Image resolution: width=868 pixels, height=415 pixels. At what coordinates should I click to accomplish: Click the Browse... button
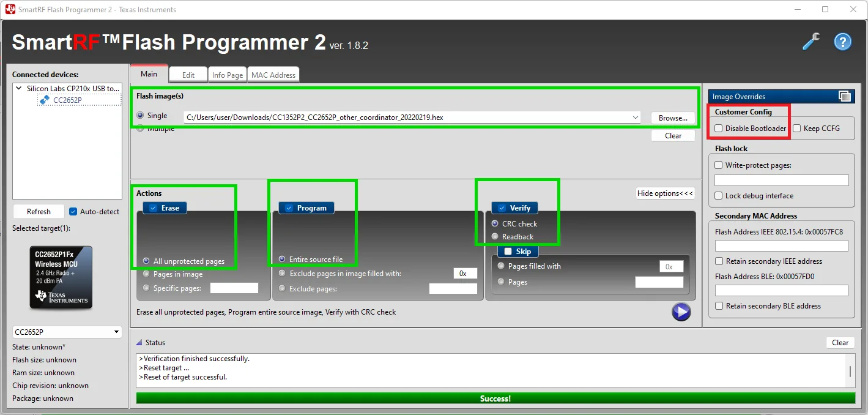pos(673,118)
